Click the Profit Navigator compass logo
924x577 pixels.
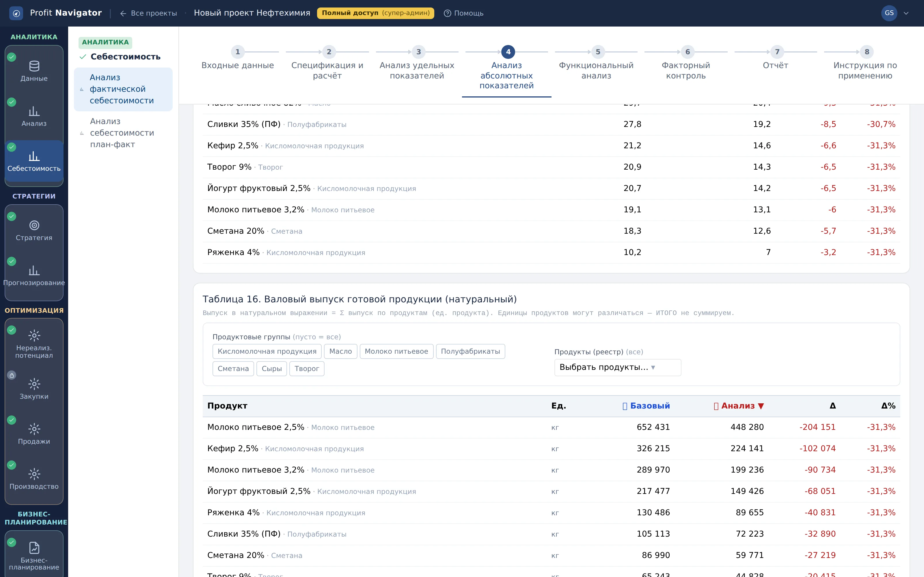coord(16,13)
